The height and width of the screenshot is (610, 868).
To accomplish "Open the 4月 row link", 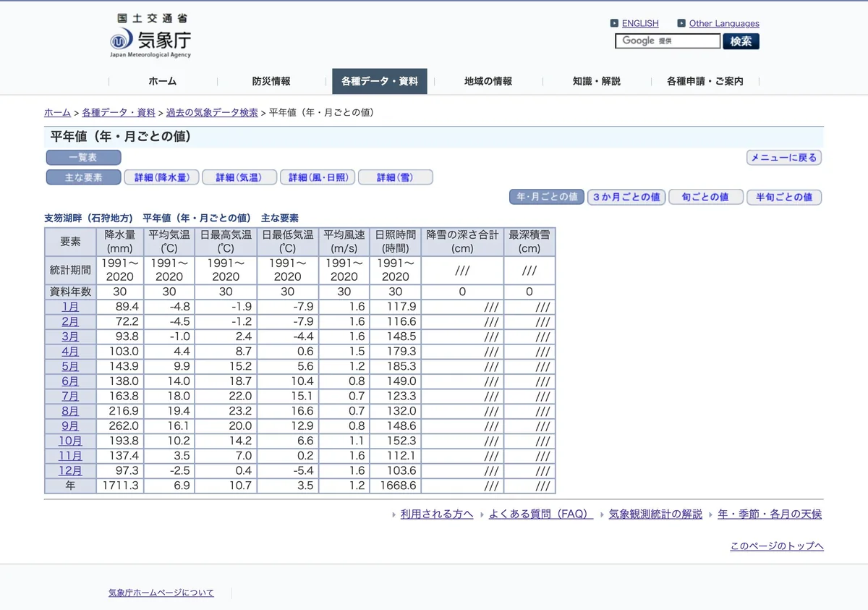I will point(70,352).
